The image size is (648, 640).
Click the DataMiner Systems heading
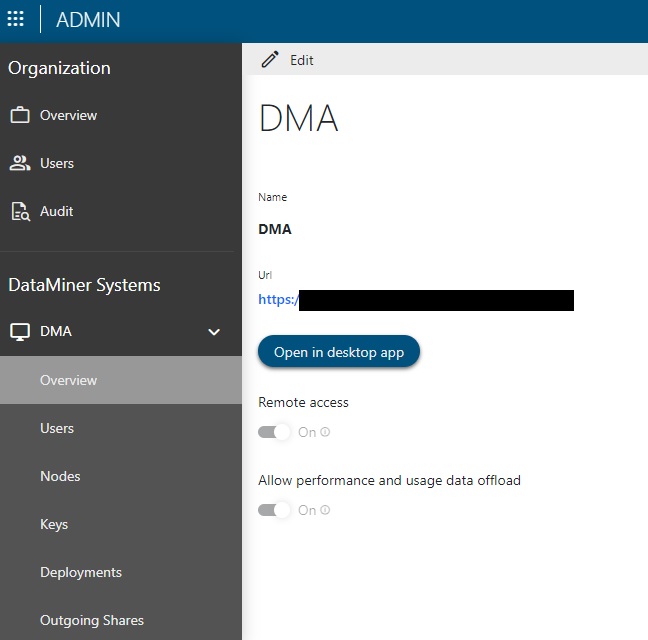84,285
